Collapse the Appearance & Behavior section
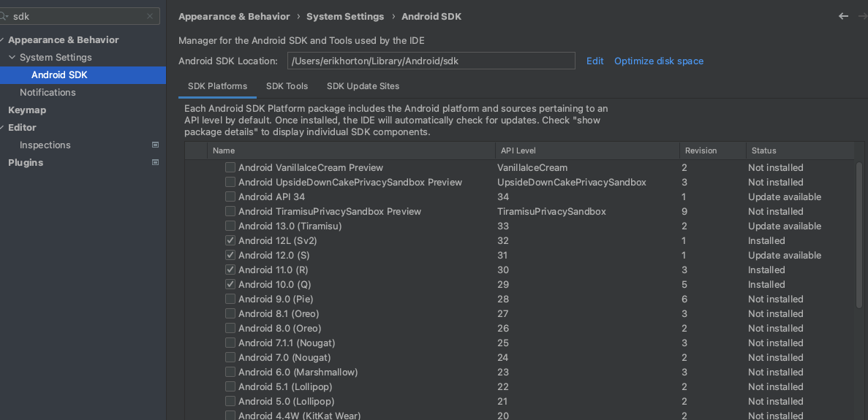Viewport: 868px width, 420px height. coord(2,39)
